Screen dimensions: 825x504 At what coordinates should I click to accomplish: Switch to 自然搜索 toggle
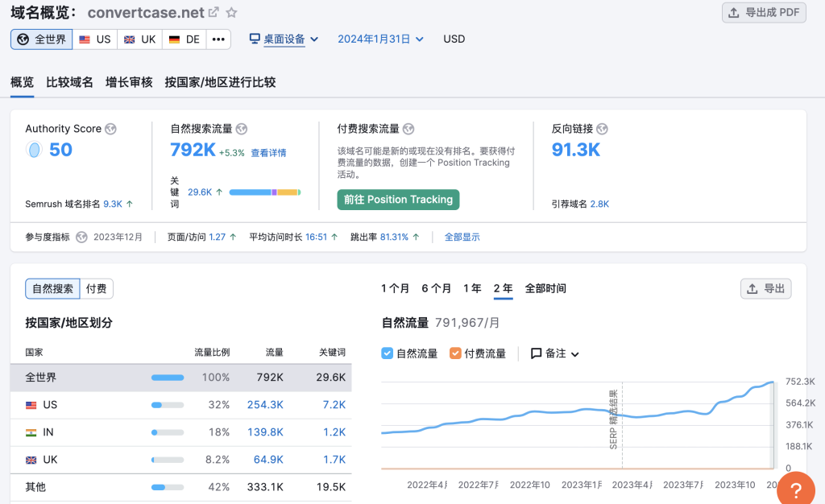[52, 288]
